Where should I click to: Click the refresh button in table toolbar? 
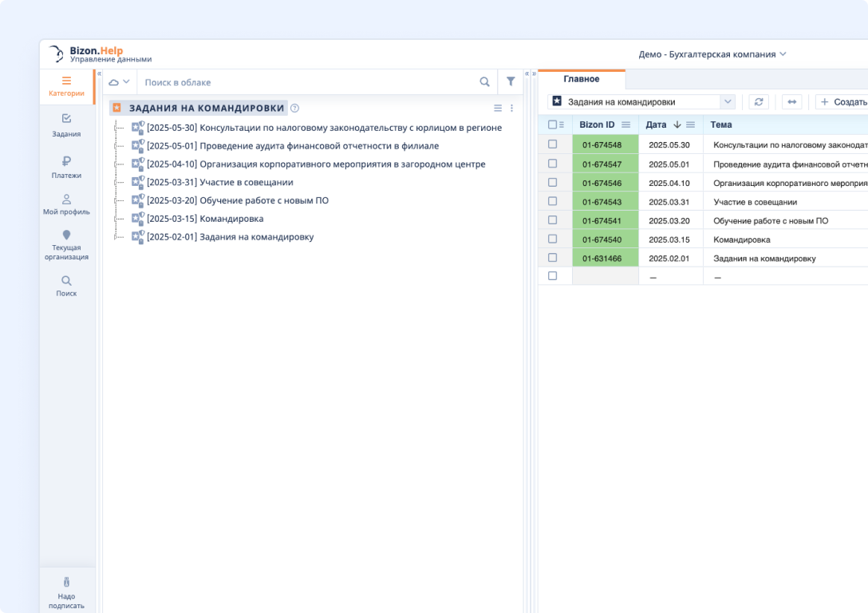[x=759, y=102]
